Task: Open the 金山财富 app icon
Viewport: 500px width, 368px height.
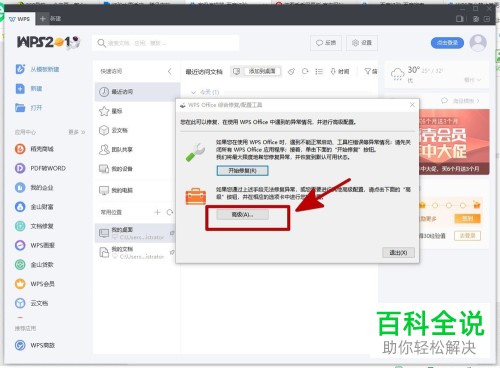Action: (x=20, y=207)
